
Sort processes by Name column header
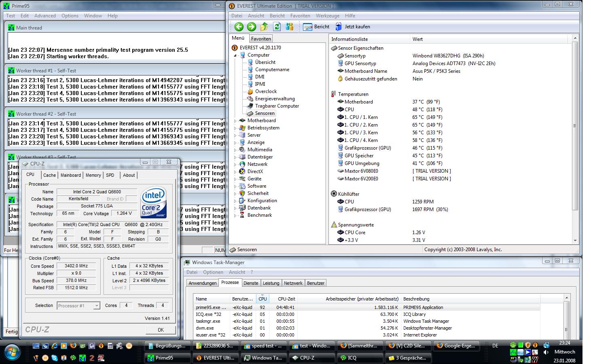click(x=212, y=299)
